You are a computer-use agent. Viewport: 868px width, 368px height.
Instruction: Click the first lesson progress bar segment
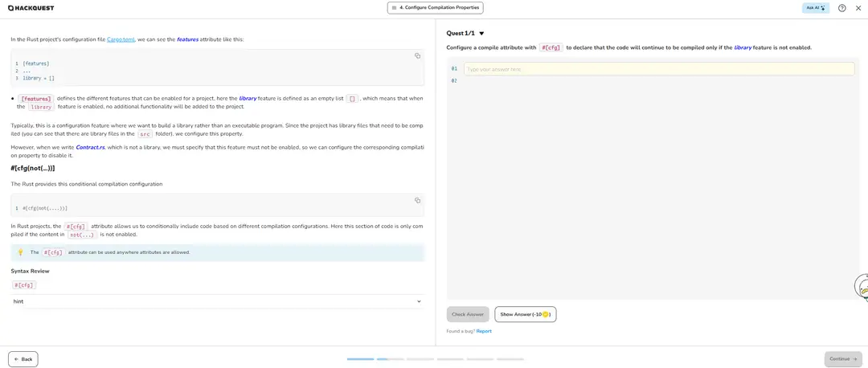360,359
